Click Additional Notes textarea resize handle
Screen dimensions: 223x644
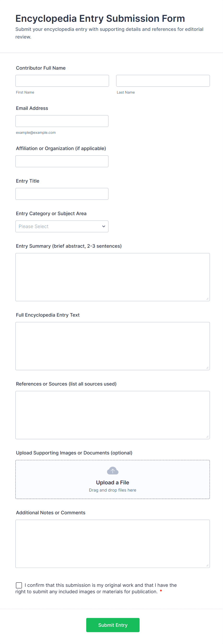tap(207, 565)
